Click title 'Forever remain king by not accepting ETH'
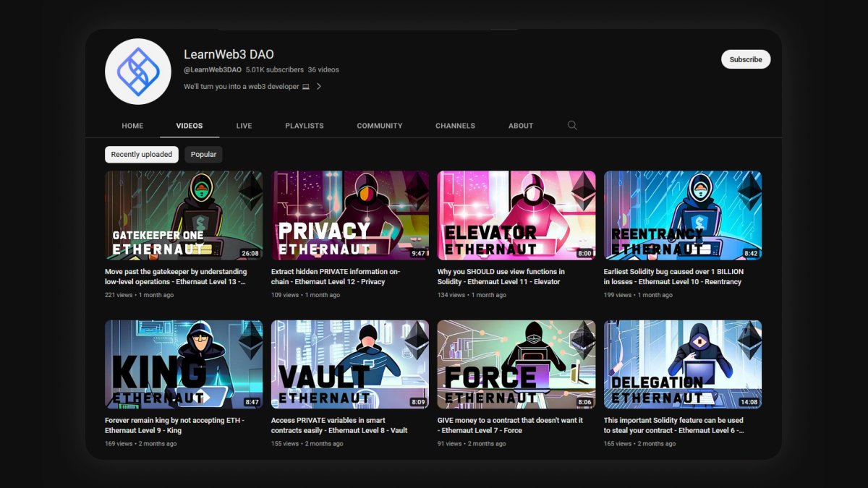The height and width of the screenshot is (488, 868). (x=174, y=425)
